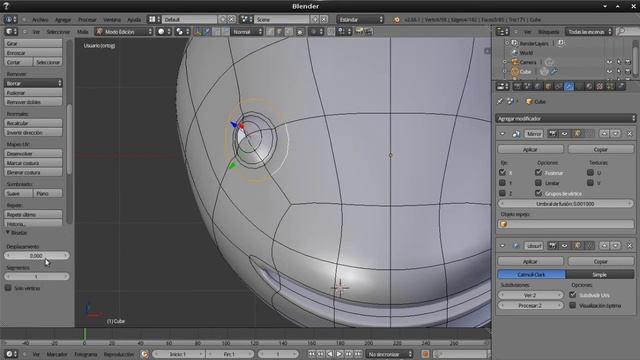Open the Modifiers properties tab wrench icon
This screenshot has height=360, width=640.
pyautogui.click(x=569, y=86)
